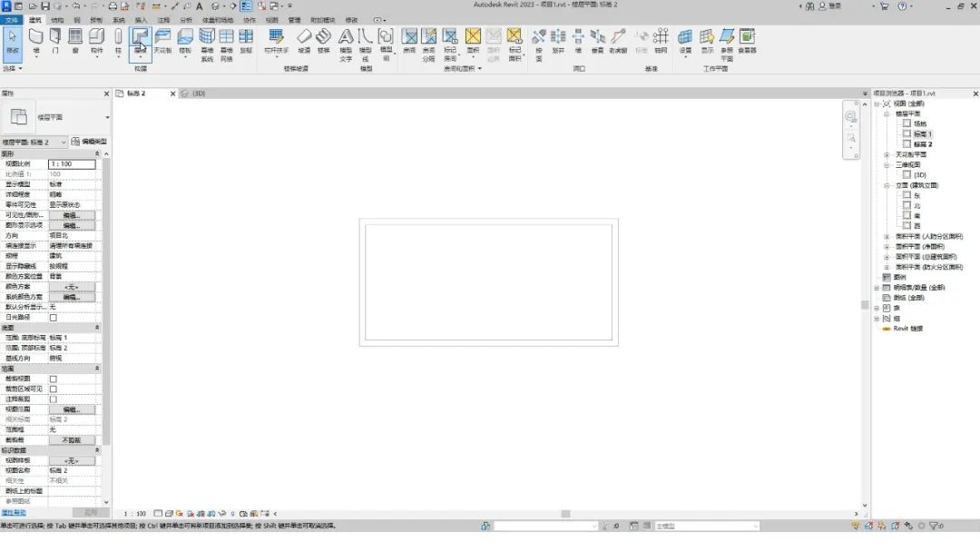Click the Print icon in quick access toolbar

pyautogui.click(x=113, y=5)
